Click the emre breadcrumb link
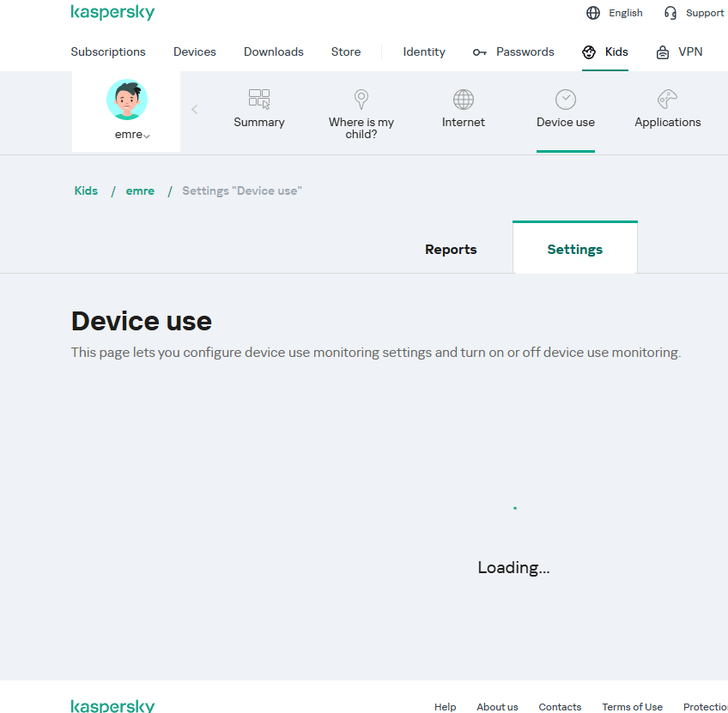Image resolution: width=728 pixels, height=713 pixels. 140,191
